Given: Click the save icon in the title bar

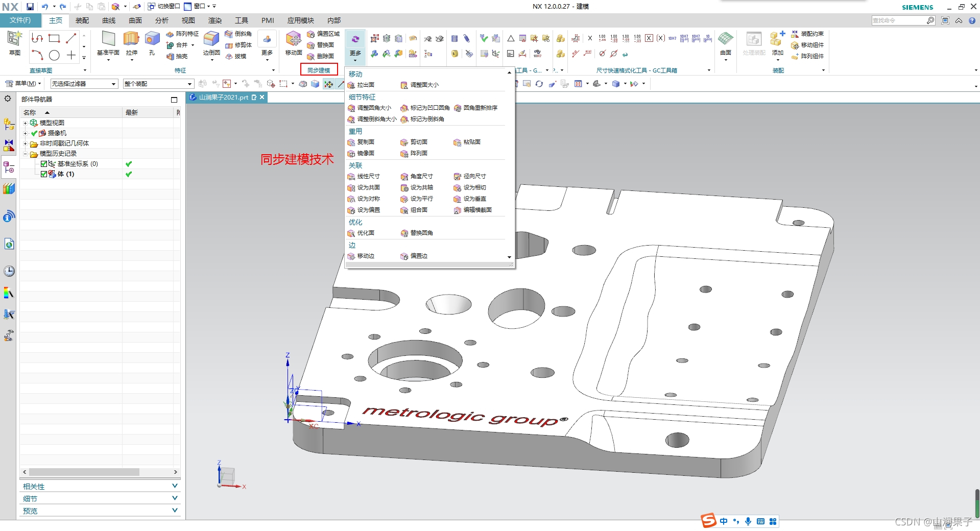Looking at the screenshot, I should 30,7.
